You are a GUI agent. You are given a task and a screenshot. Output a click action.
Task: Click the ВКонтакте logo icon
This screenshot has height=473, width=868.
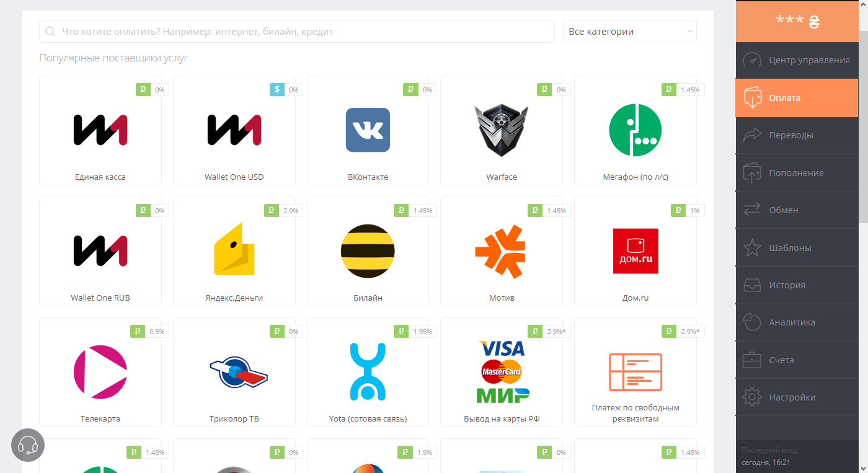(368, 130)
